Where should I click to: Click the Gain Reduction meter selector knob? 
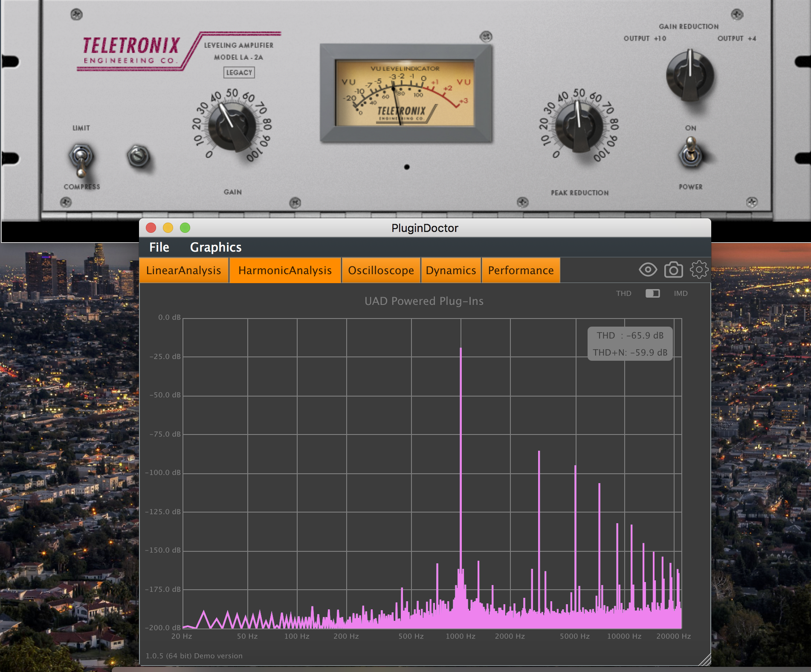(x=690, y=76)
